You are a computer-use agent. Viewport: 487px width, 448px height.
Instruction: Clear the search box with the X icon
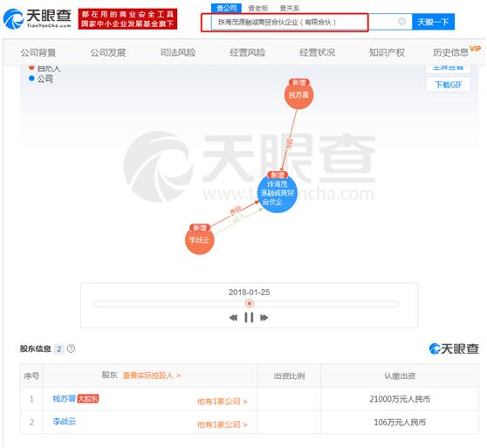click(401, 22)
